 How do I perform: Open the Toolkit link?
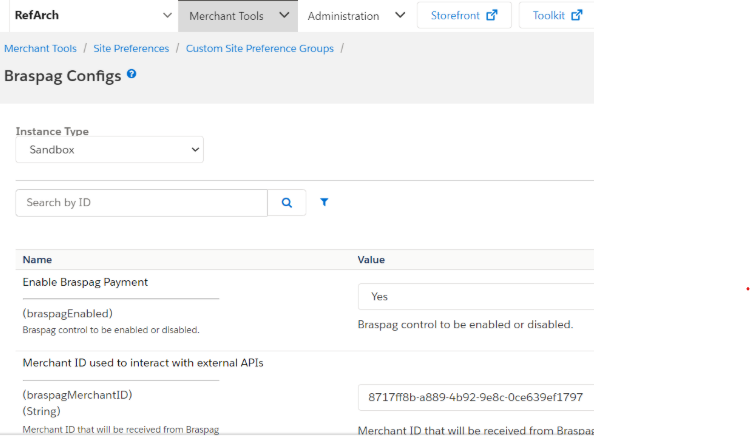click(556, 15)
